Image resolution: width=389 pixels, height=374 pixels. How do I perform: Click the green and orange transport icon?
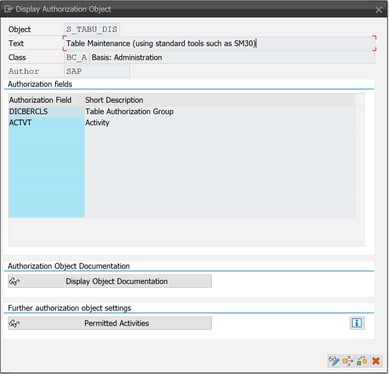pyautogui.click(x=362, y=361)
